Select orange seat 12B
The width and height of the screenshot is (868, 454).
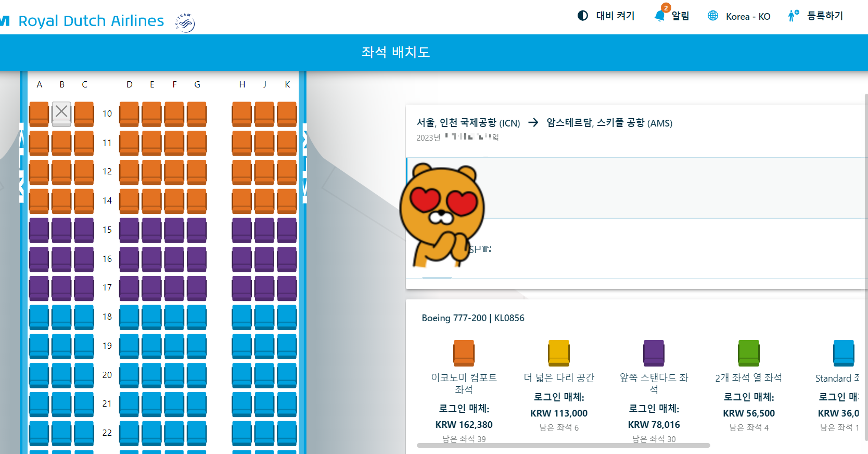click(61, 172)
